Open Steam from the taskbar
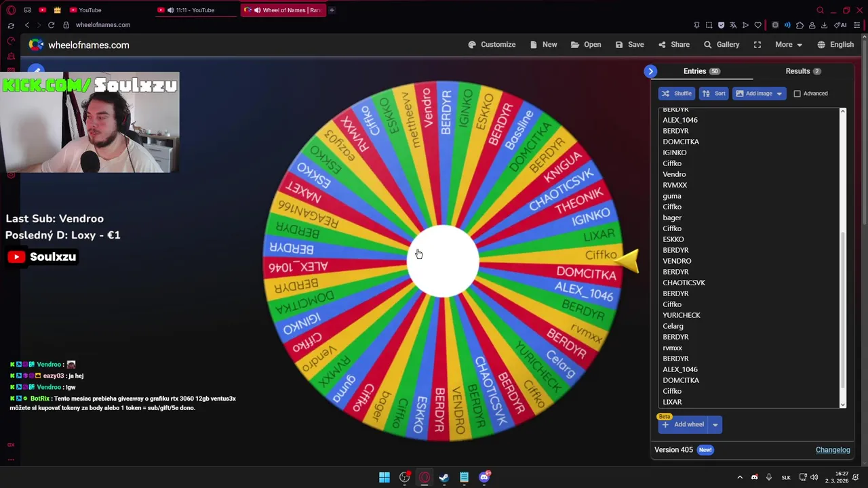Screen dimensions: 868x488 444,477
